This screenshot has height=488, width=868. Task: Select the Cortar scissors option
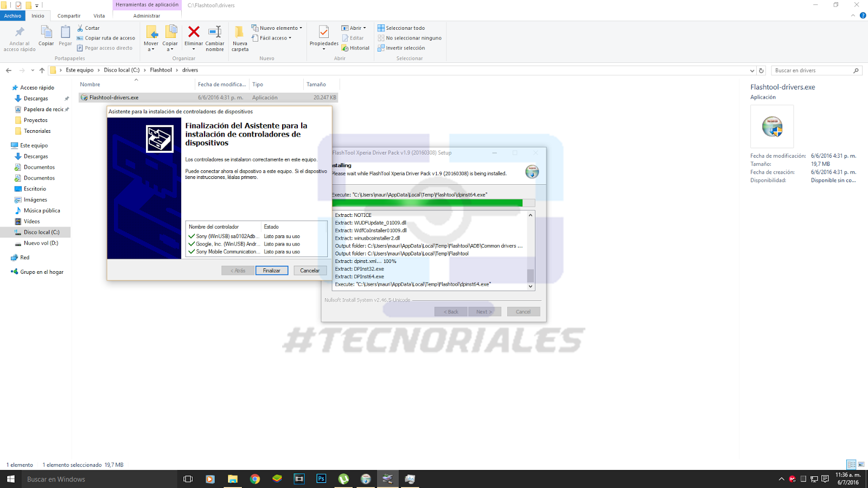88,28
